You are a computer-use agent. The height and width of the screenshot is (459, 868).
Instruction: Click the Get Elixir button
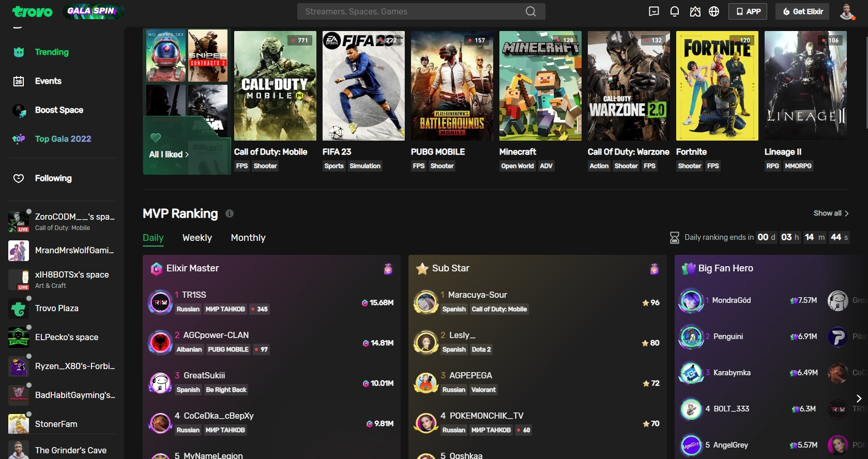(x=802, y=11)
